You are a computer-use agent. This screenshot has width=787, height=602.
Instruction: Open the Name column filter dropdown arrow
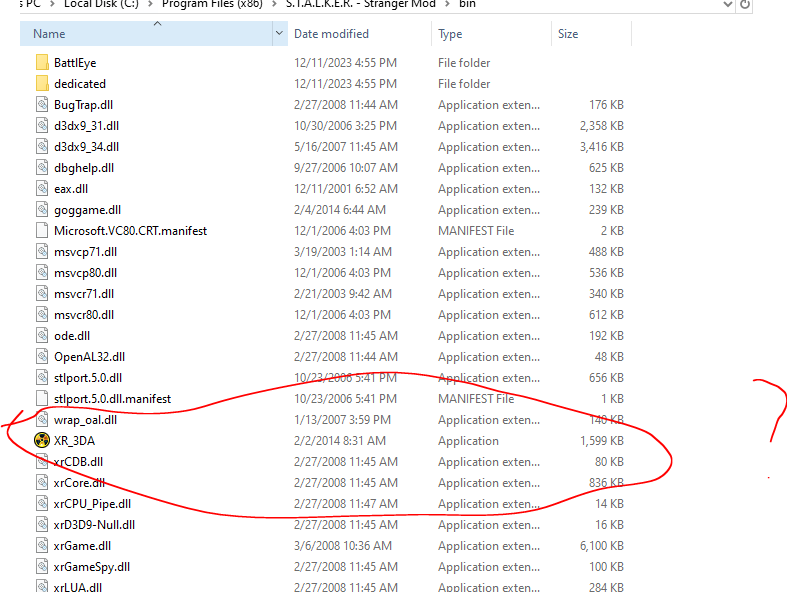280,34
